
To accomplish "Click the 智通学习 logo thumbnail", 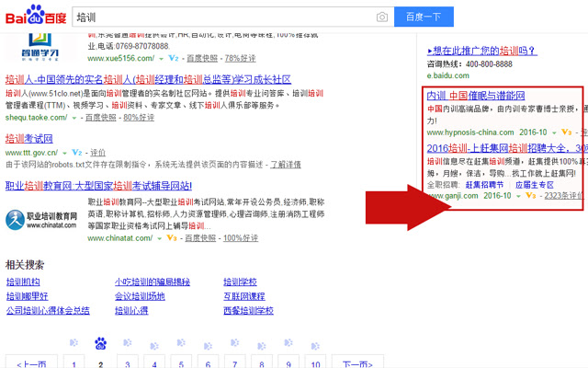I will point(40,47).
